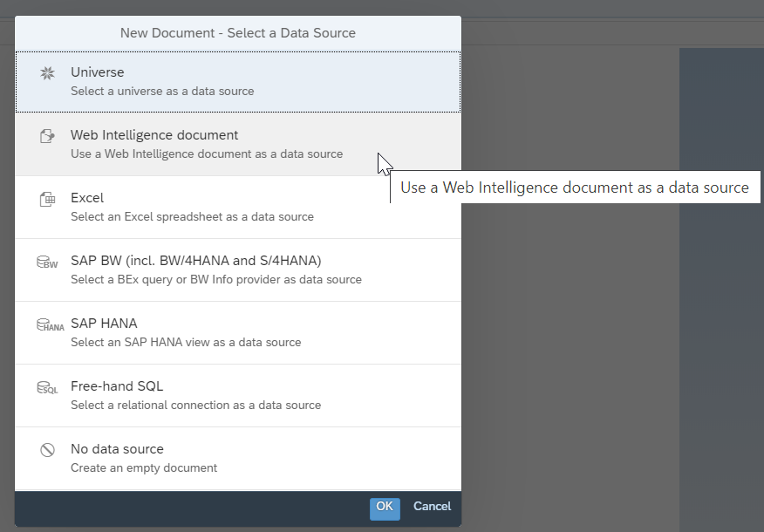
Task: Click the Web Intelligence document icon
Action: click(48, 135)
